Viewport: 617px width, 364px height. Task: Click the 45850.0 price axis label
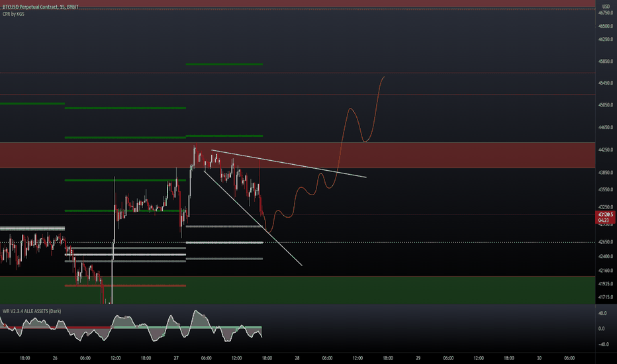click(x=606, y=62)
